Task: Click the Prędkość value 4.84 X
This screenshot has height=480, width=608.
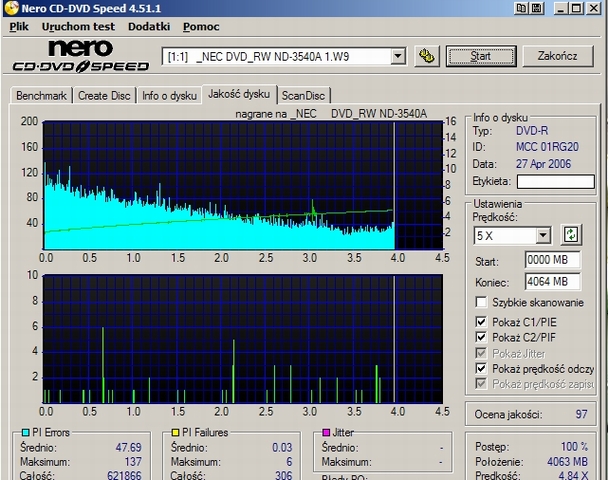Action: [x=573, y=475]
